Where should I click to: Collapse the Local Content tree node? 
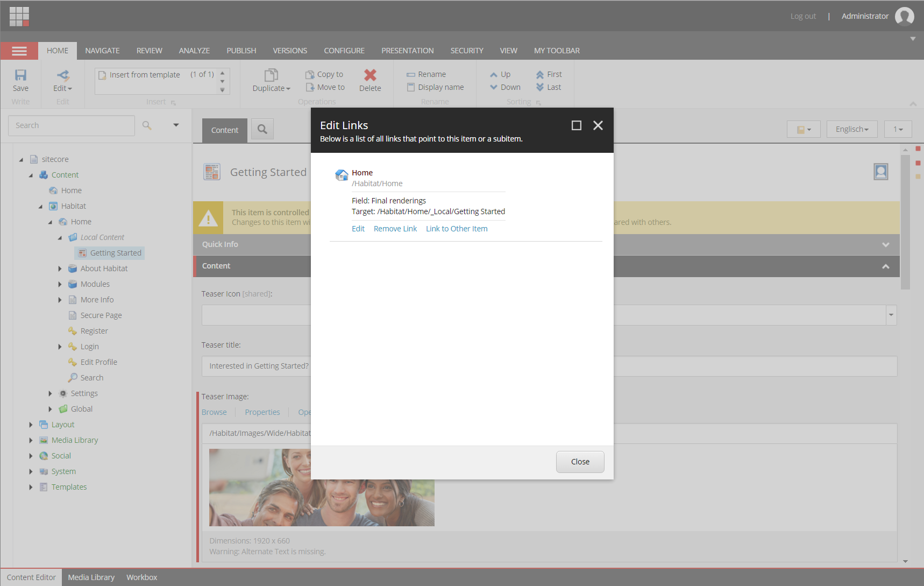60,237
